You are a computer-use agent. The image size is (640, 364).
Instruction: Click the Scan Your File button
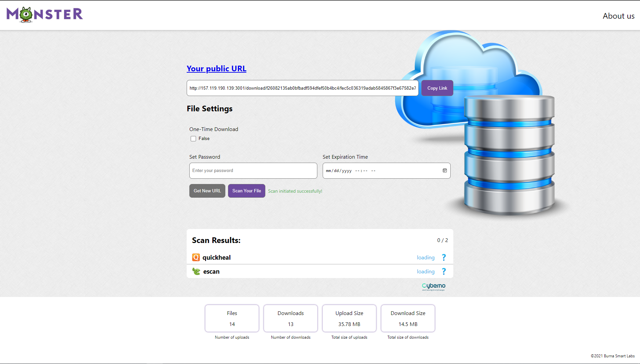click(246, 191)
